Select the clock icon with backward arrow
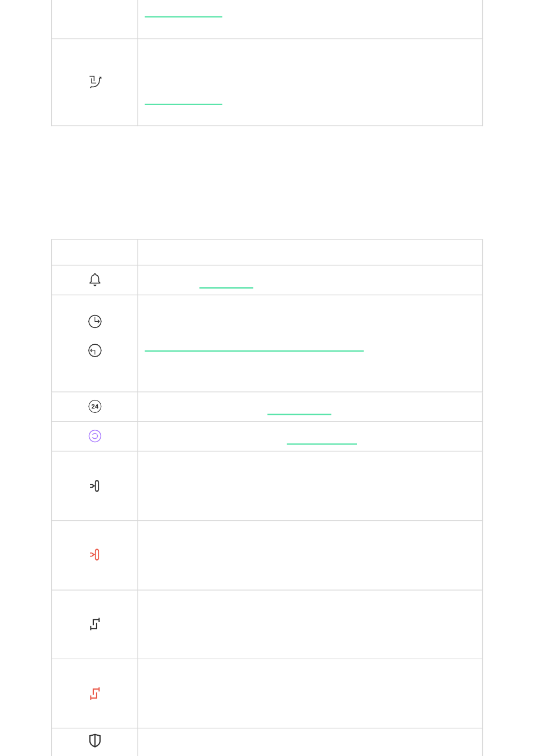 coord(95,350)
